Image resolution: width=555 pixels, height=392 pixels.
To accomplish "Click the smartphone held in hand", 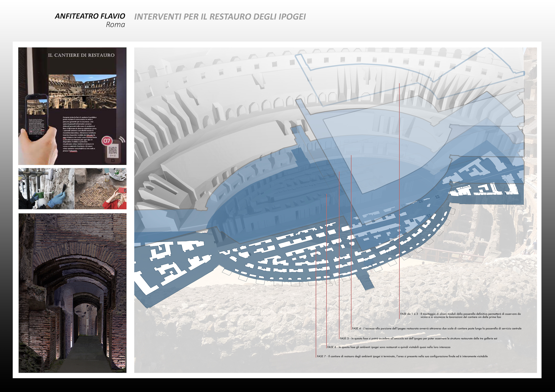I will [x=37, y=117].
